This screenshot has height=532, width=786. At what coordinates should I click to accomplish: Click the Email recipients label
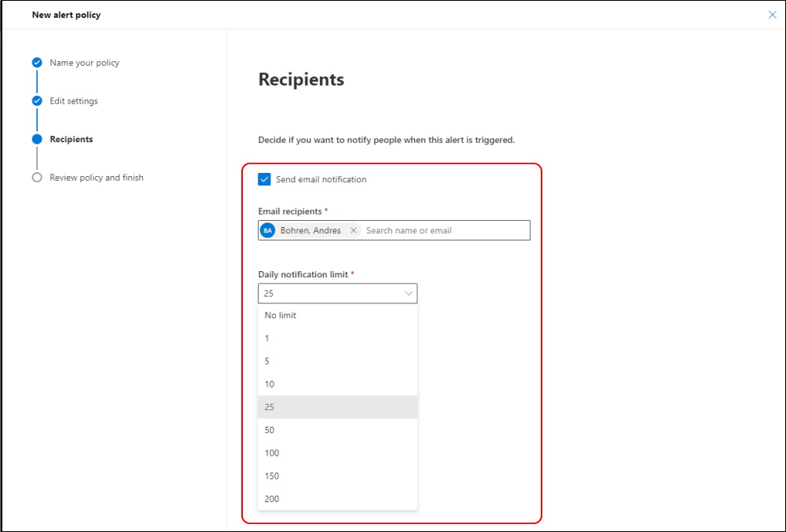(x=290, y=211)
